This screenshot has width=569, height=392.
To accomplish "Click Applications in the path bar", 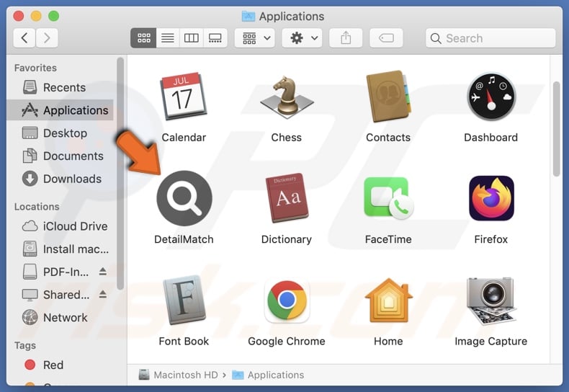I will [268, 375].
